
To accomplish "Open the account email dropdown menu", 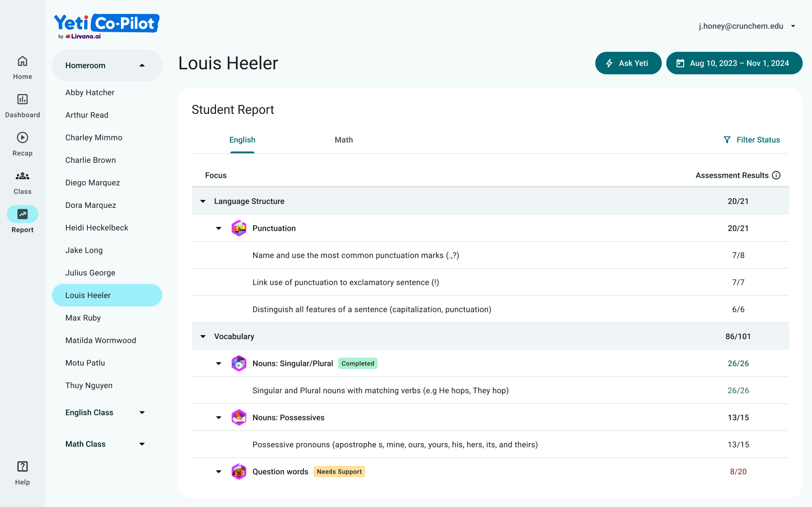I will [x=793, y=26].
